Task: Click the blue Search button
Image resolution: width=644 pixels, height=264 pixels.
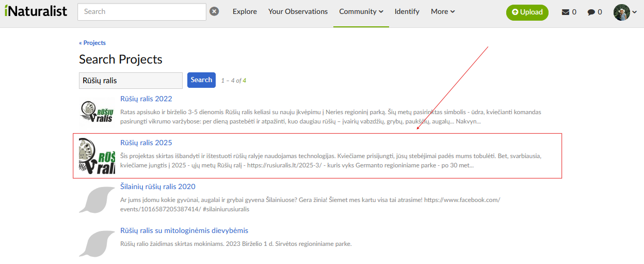Action: click(201, 80)
